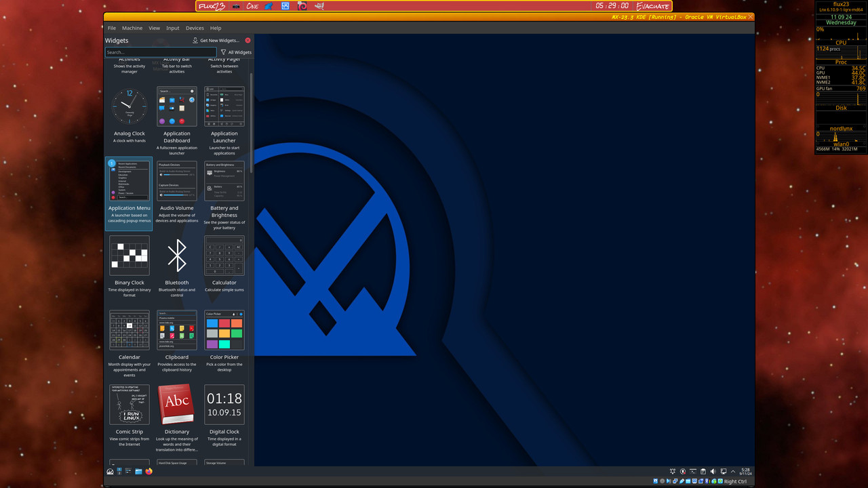Select the Comic Strip widget icon

coord(129,405)
